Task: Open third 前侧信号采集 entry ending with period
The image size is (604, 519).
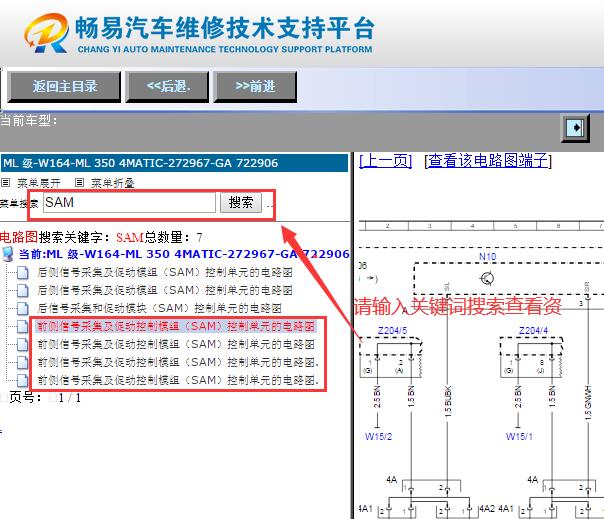Action: 178,362
